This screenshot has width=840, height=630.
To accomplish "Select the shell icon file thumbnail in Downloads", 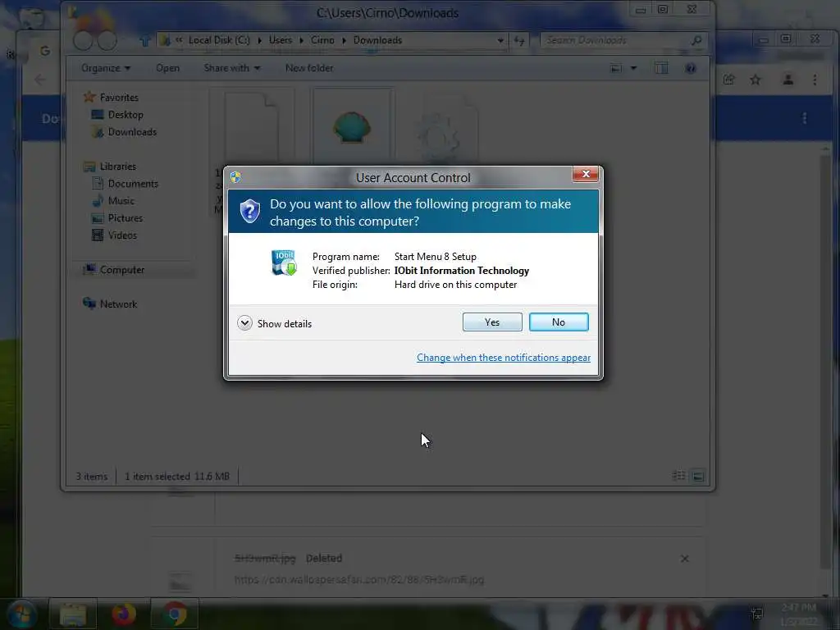I will (x=352, y=126).
